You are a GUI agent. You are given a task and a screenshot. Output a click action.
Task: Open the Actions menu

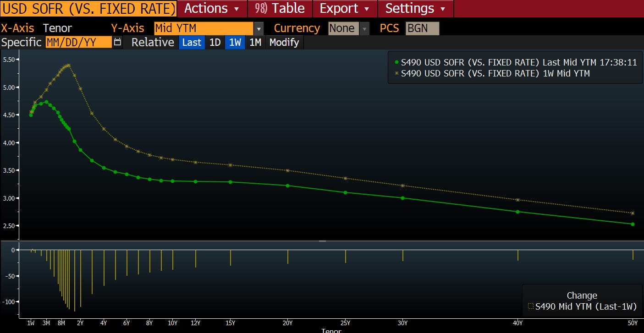click(x=212, y=8)
